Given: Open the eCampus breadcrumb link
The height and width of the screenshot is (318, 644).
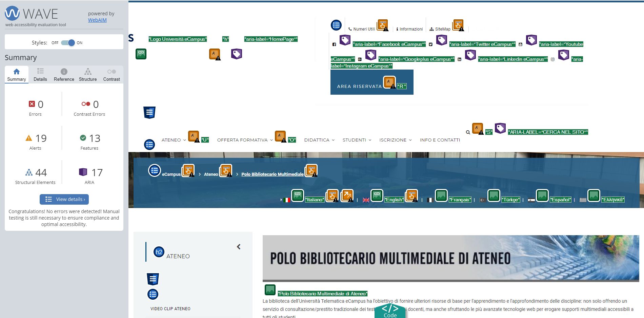Looking at the screenshot, I should pyautogui.click(x=171, y=174).
